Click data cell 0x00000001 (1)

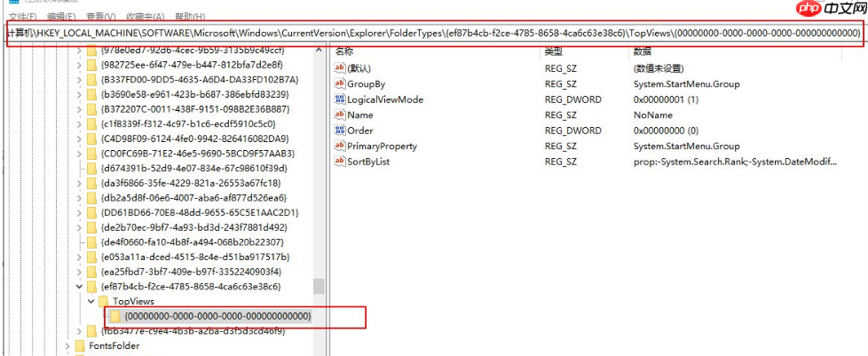pos(667,99)
